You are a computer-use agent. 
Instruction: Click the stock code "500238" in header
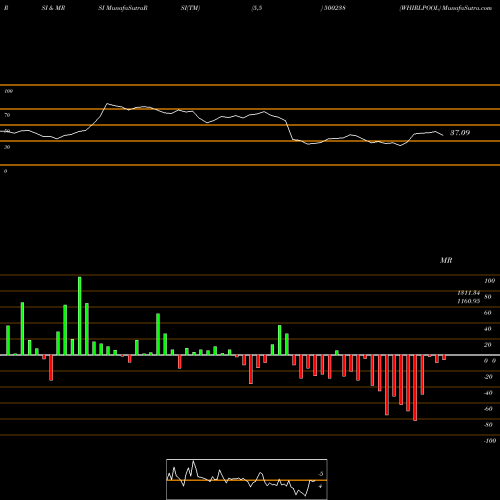pyautogui.click(x=334, y=8)
